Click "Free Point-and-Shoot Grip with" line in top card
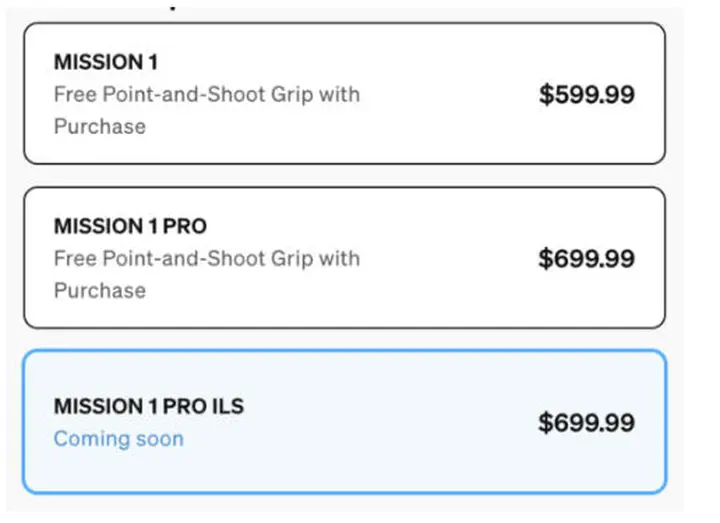The height and width of the screenshot is (523, 720). (206, 95)
